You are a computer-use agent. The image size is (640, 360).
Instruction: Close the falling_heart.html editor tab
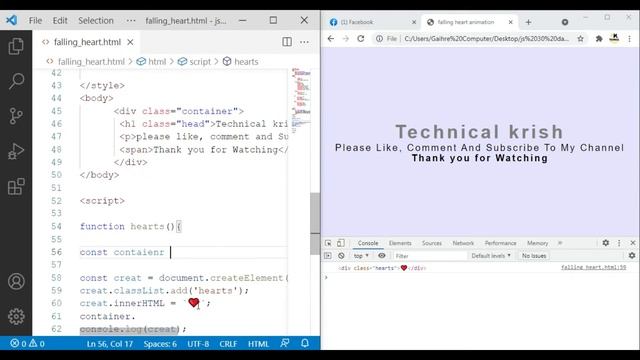(x=130, y=42)
